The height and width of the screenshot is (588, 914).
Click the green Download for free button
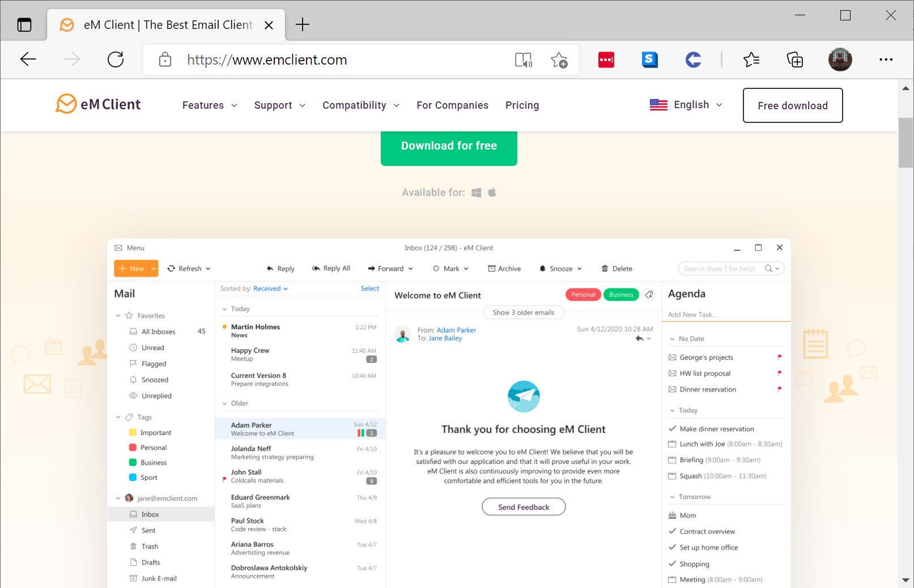coord(449,147)
